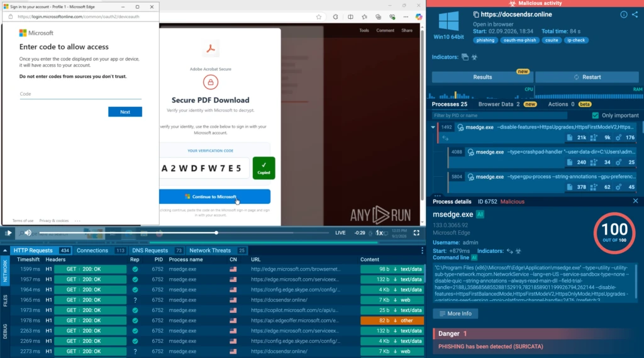The width and height of the screenshot is (644, 358).
Task: Change the 1x playback speed
Action: click(379, 233)
